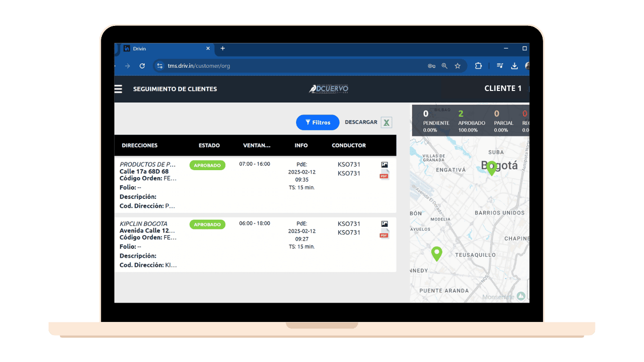Select the PENDIENTE 0.00% status counter
The width and height of the screenshot is (644, 362).
436,121
